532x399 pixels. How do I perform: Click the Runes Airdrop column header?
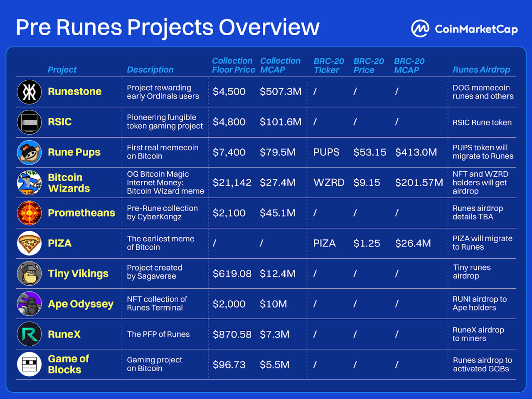[x=481, y=70]
